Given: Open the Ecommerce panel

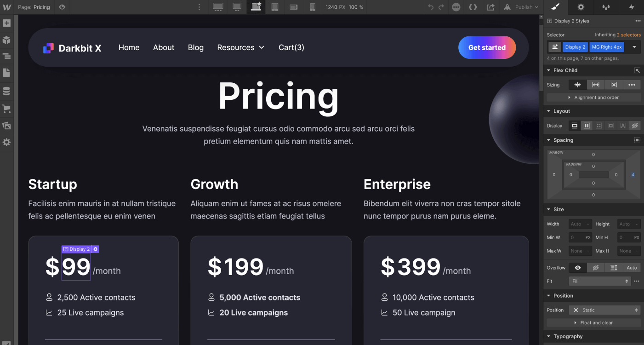Looking at the screenshot, I should point(6,109).
